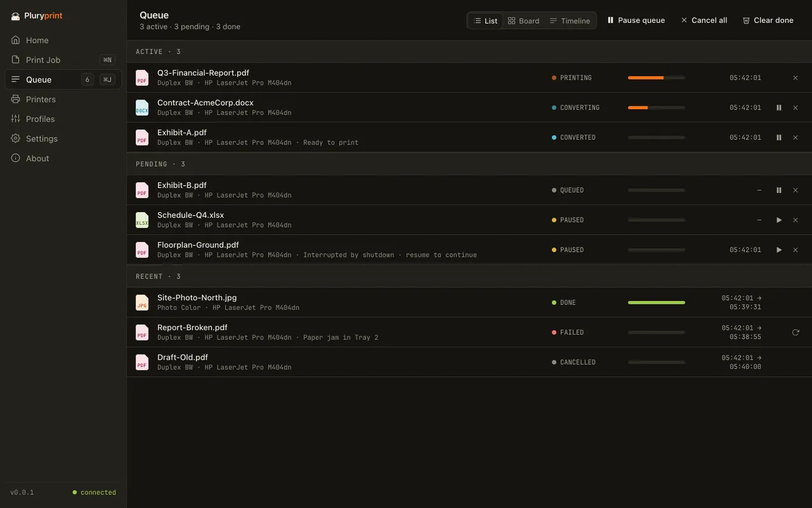Click the ACTIVE · 3 section header

point(469,51)
